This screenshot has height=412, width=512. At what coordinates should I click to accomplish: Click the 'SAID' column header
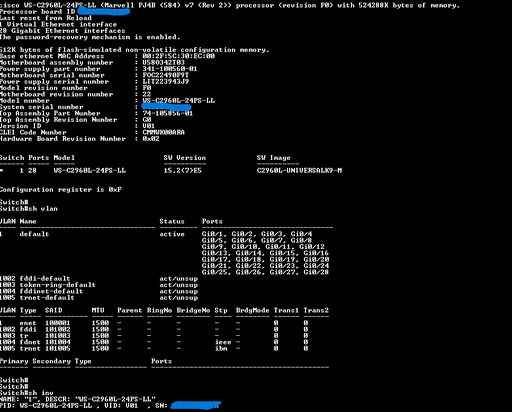[x=54, y=310]
